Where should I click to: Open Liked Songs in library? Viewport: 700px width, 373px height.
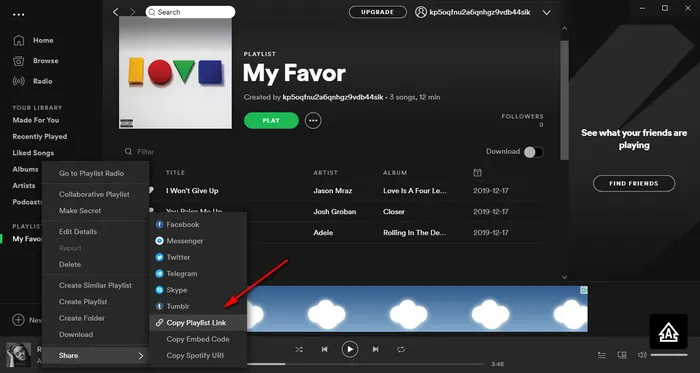tap(33, 153)
